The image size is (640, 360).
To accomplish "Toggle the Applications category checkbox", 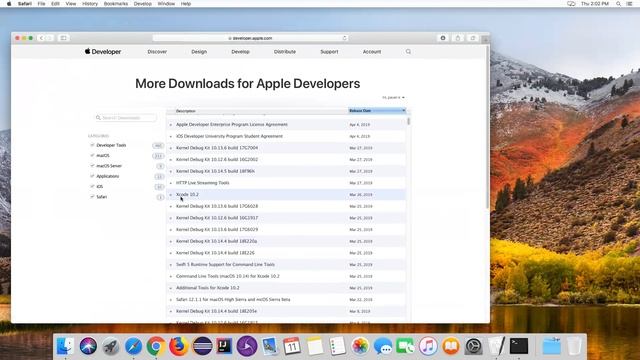I will point(92,176).
